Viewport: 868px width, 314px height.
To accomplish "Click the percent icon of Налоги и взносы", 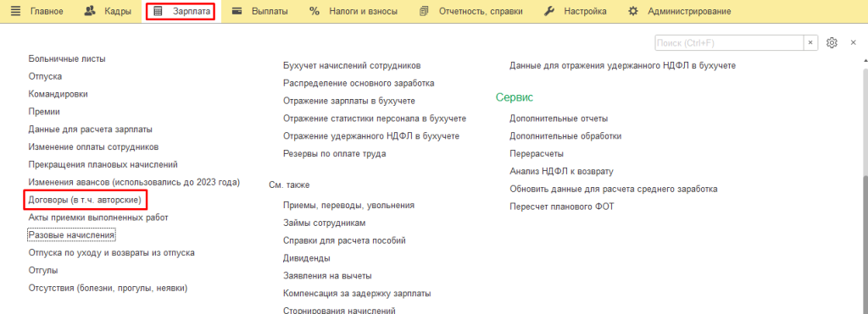I will (x=314, y=11).
